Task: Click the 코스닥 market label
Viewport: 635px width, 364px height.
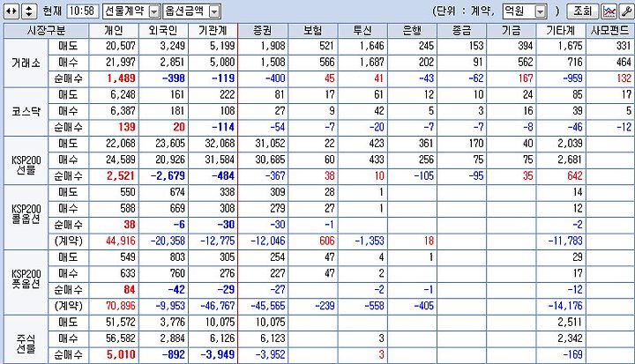Action: point(26,111)
